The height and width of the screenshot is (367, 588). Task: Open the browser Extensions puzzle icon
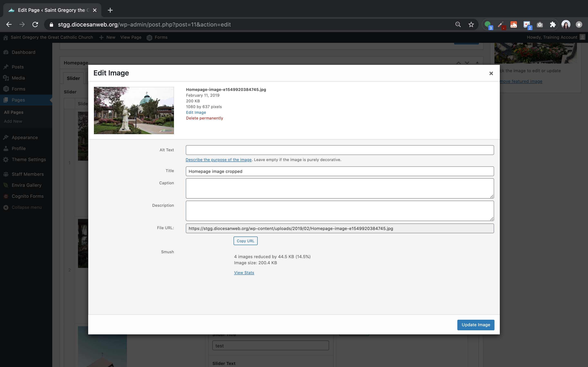point(552,24)
